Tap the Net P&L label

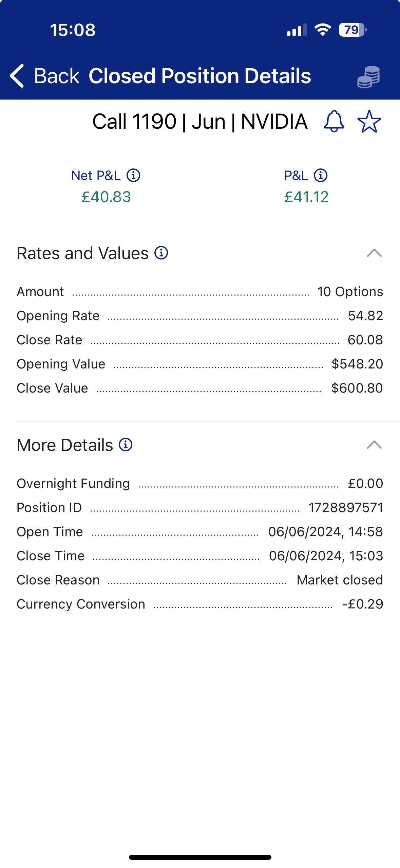pyautogui.click(x=96, y=176)
